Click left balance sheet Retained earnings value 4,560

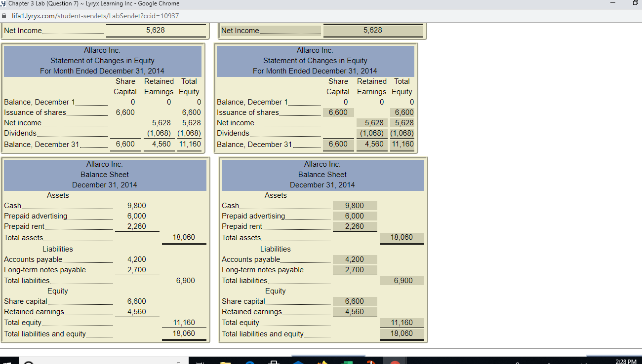click(x=137, y=312)
